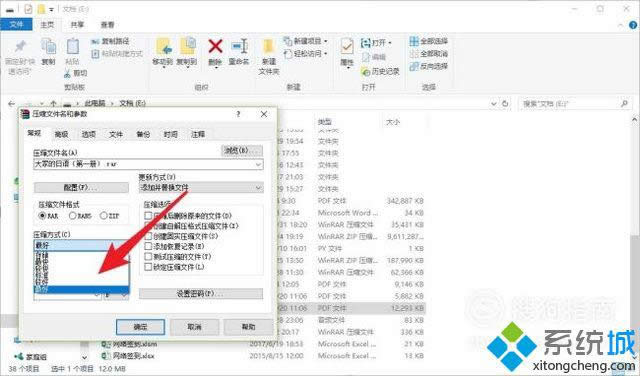Screen dimensions: 640x376
Task: Click the up-one-level arrow in Explorer
Action: (x=53, y=104)
